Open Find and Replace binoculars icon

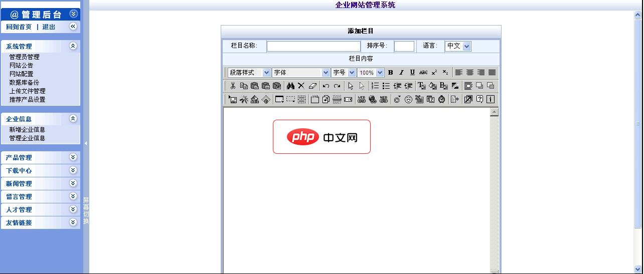coord(290,86)
